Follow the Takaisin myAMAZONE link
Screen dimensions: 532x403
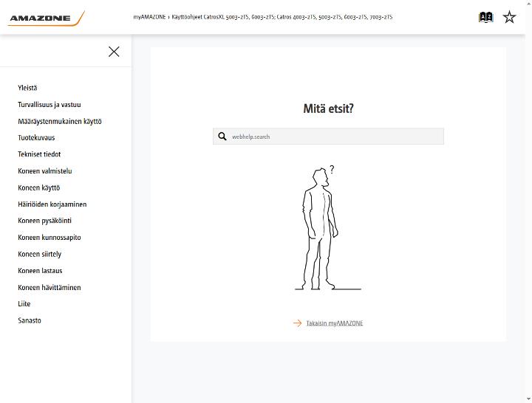(335, 323)
